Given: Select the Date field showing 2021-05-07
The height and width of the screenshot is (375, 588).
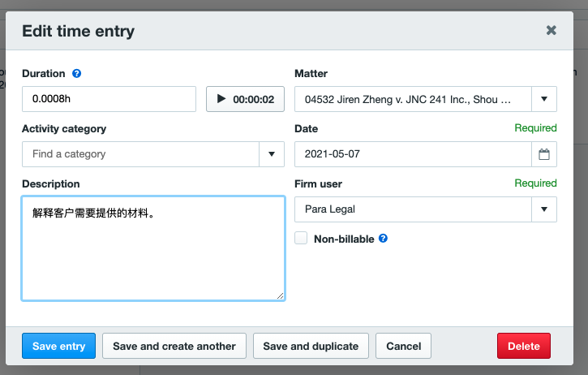Looking at the screenshot, I should pos(414,154).
